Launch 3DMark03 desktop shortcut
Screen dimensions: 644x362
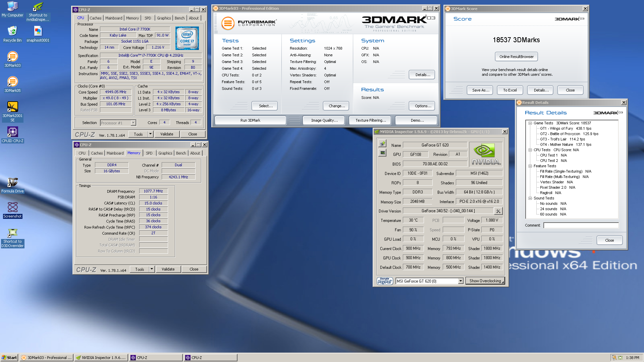(x=12, y=59)
